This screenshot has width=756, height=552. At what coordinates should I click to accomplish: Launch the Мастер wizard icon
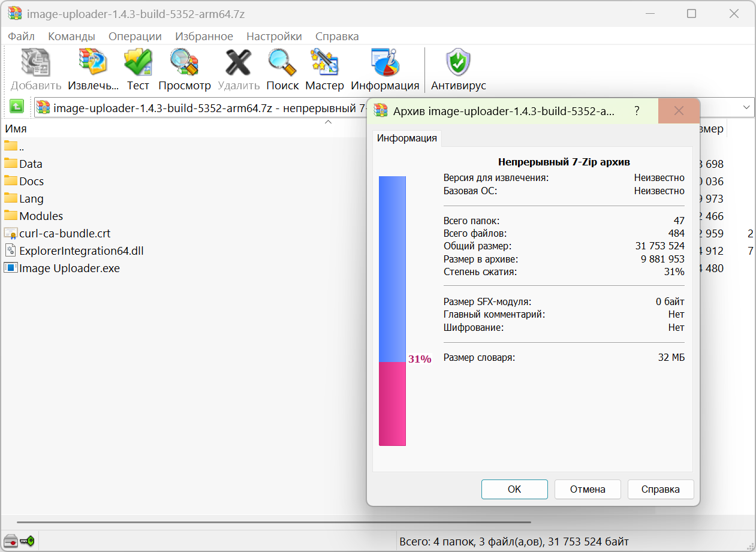(x=324, y=62)
